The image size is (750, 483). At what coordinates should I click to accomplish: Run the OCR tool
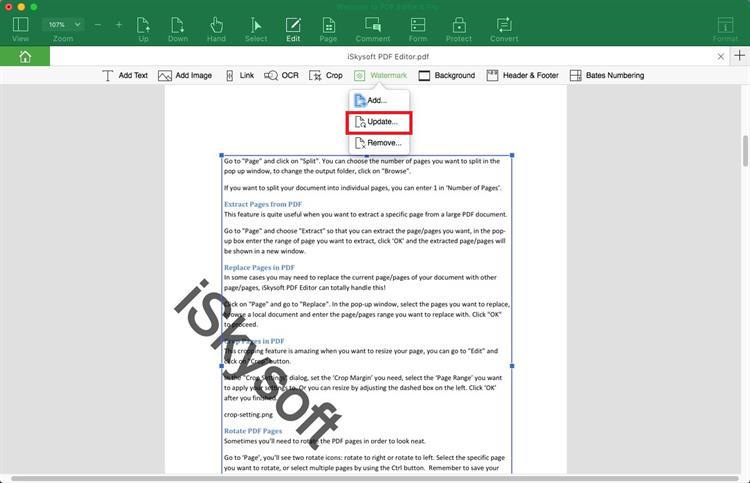click(x=281, y=76)
